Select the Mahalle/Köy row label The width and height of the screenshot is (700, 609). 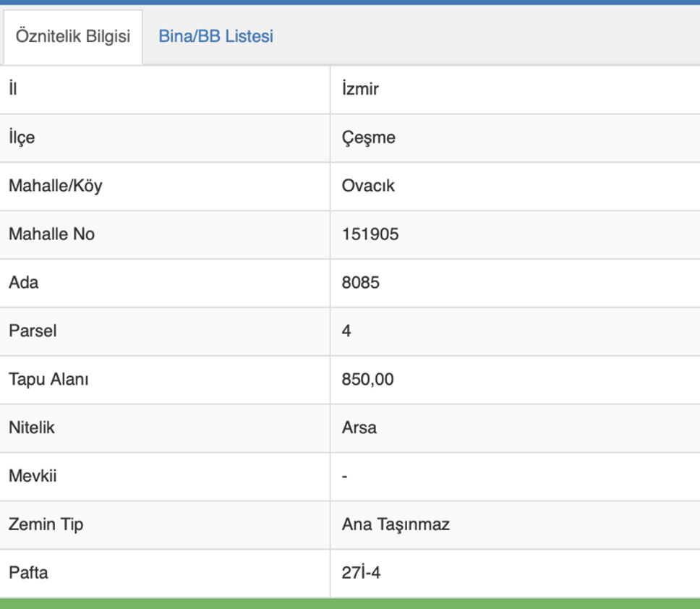[55, 186]
